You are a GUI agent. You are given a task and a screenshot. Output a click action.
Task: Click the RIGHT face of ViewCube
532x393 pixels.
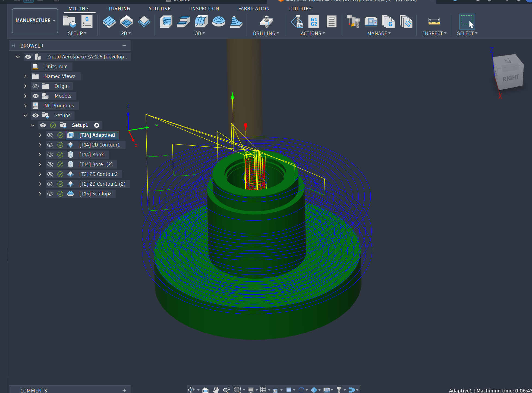(511, 78)
